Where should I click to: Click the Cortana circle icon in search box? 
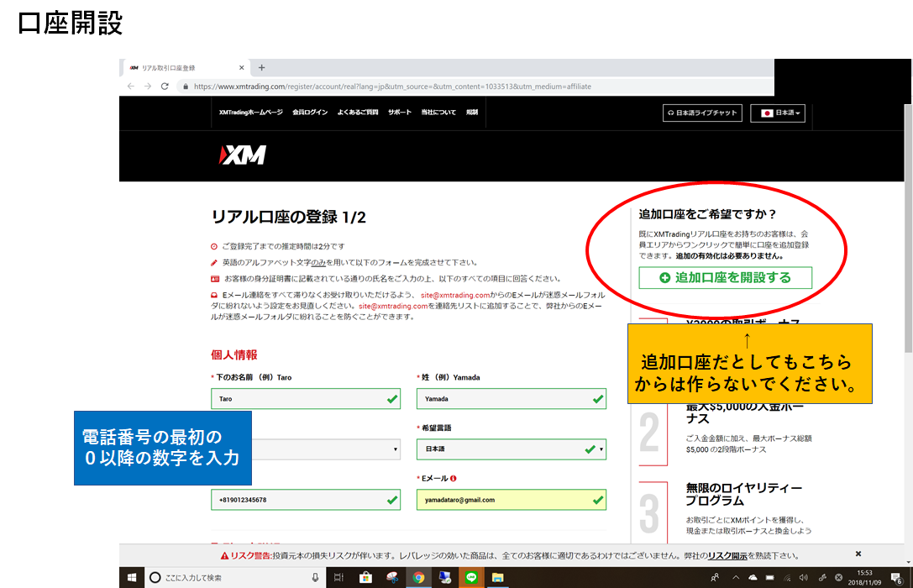(x=155, y=578)
